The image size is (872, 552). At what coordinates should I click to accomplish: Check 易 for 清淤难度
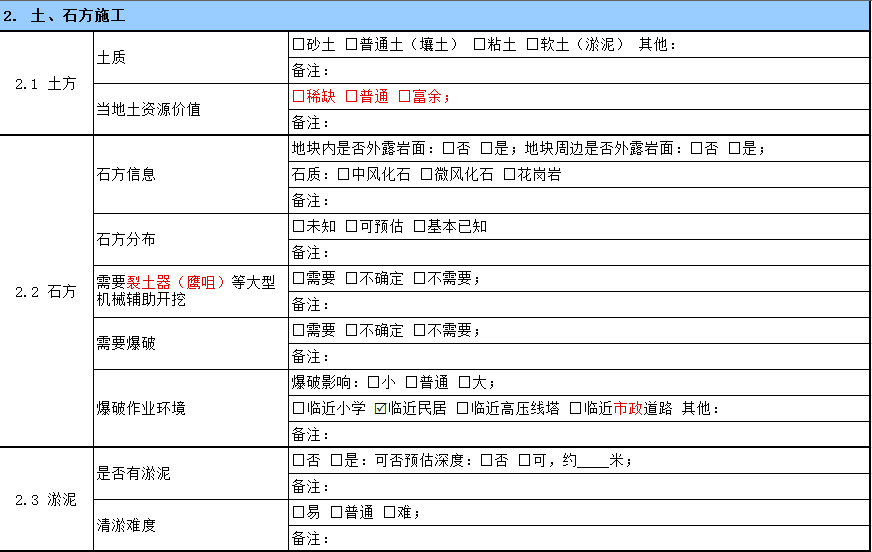[x=298, y=513]
